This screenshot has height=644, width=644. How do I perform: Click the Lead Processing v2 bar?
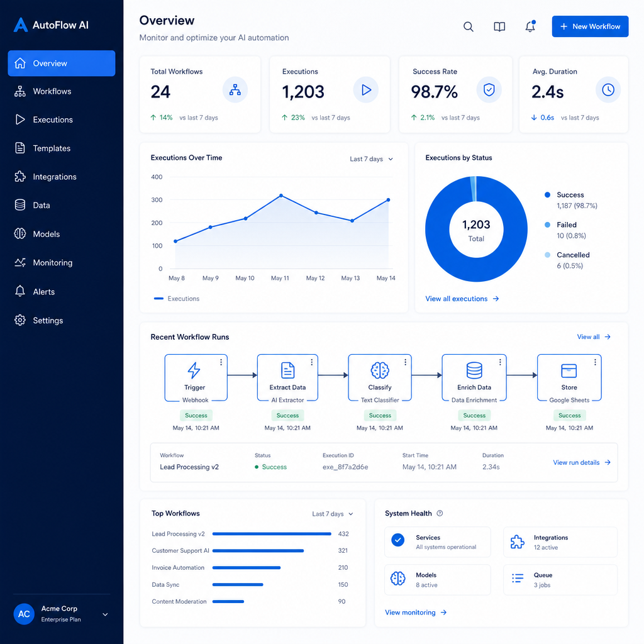point(272,534)
